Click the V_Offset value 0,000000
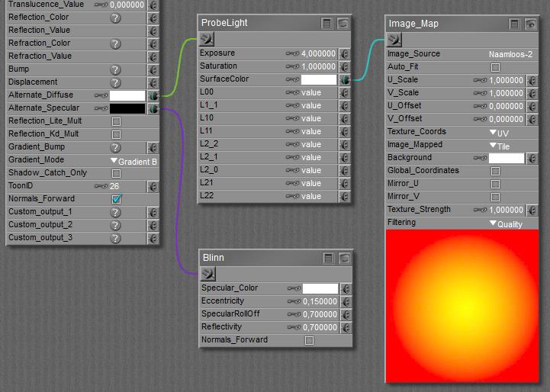 (507, 119)
